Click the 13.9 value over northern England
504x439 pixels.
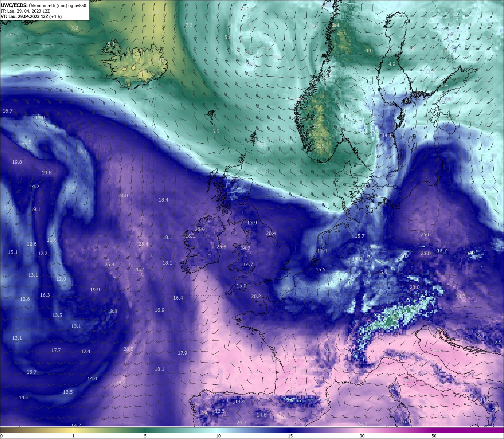click(x=252, y=223)
